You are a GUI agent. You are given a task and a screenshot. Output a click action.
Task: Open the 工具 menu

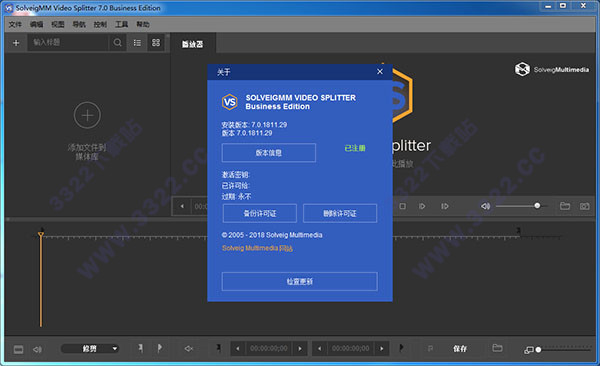tap(122, 25)
